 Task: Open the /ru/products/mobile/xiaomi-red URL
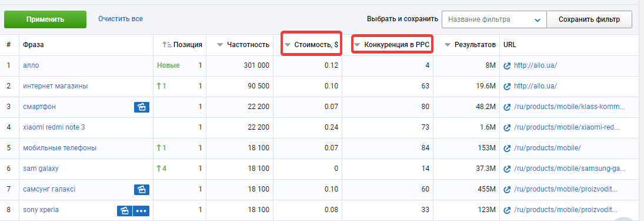(x=567, y=127)
